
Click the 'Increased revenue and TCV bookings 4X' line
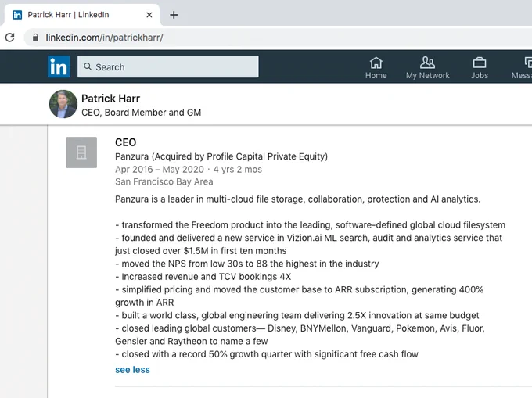[203, 277]
